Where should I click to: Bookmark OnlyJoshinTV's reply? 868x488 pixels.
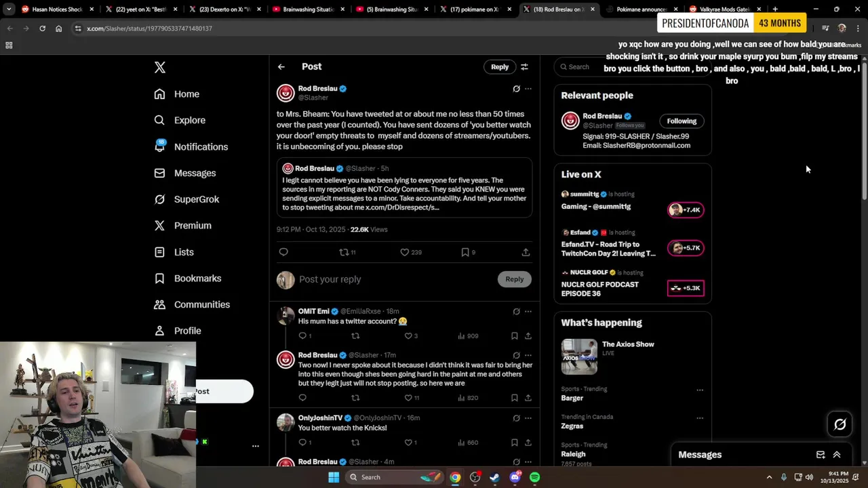(514, 443)
